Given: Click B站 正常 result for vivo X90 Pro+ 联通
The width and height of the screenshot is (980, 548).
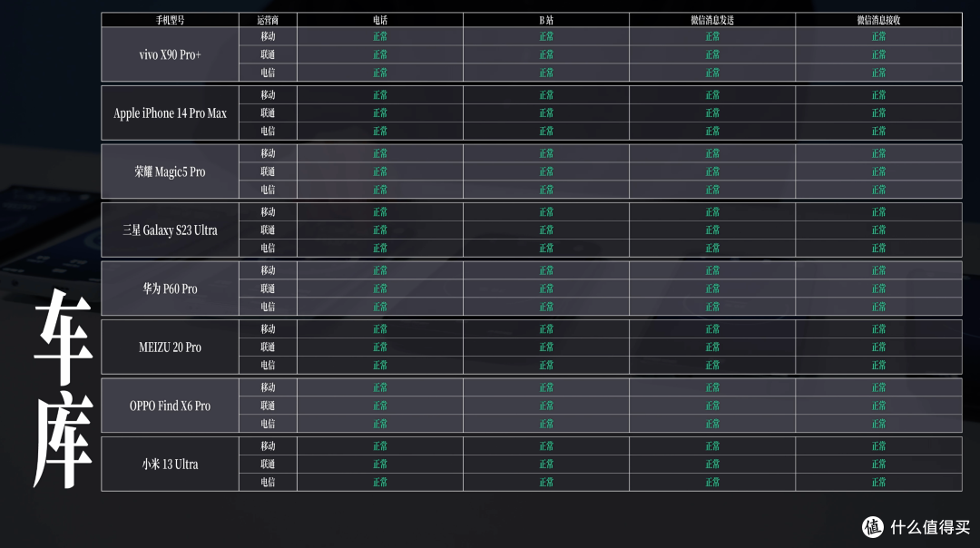Looking at the screenshot, I should point(546,54).
